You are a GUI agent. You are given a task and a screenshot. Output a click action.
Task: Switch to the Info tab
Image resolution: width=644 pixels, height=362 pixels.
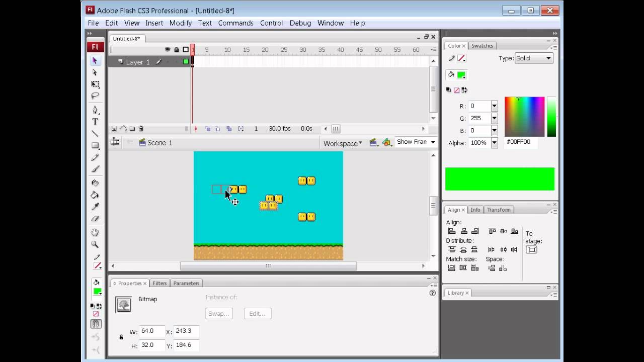475,210
